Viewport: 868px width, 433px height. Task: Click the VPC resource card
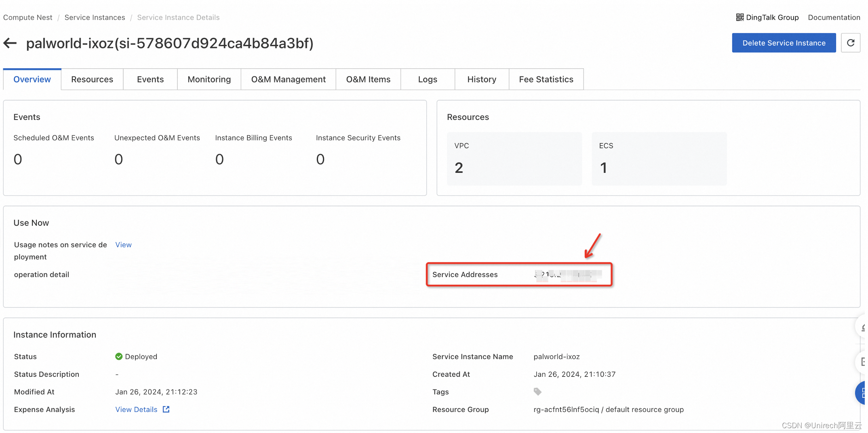coord(514,159)
